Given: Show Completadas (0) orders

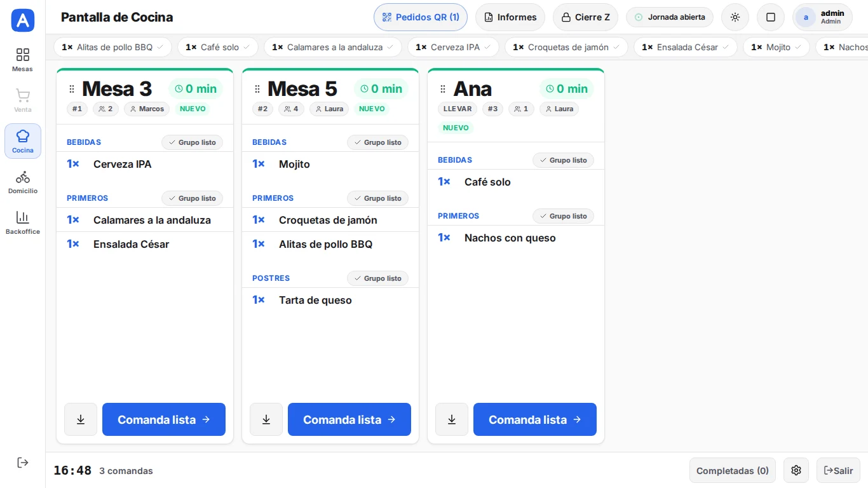Looking at the screenshot, I should 733,470.
